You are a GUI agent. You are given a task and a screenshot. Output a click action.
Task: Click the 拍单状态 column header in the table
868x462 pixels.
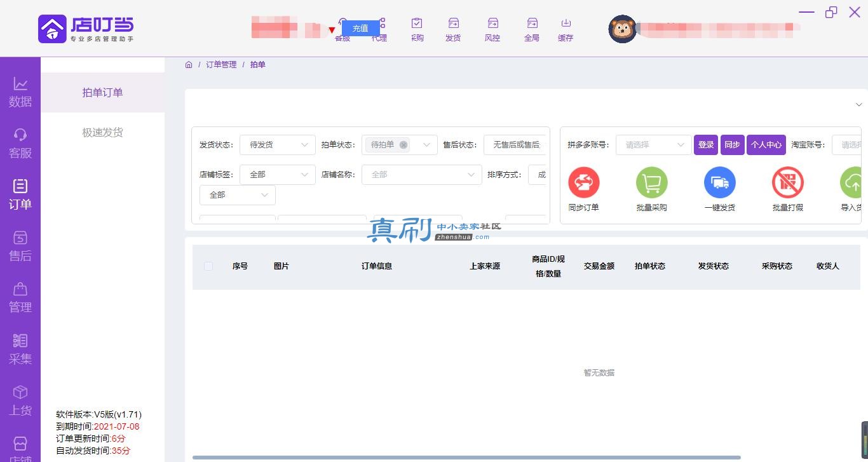pos(650,266)
